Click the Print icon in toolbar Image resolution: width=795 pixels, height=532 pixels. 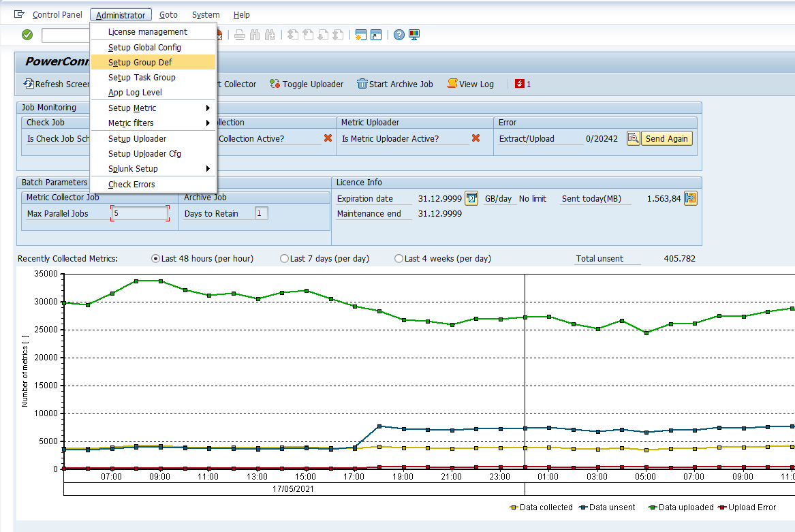pos(240,35)
